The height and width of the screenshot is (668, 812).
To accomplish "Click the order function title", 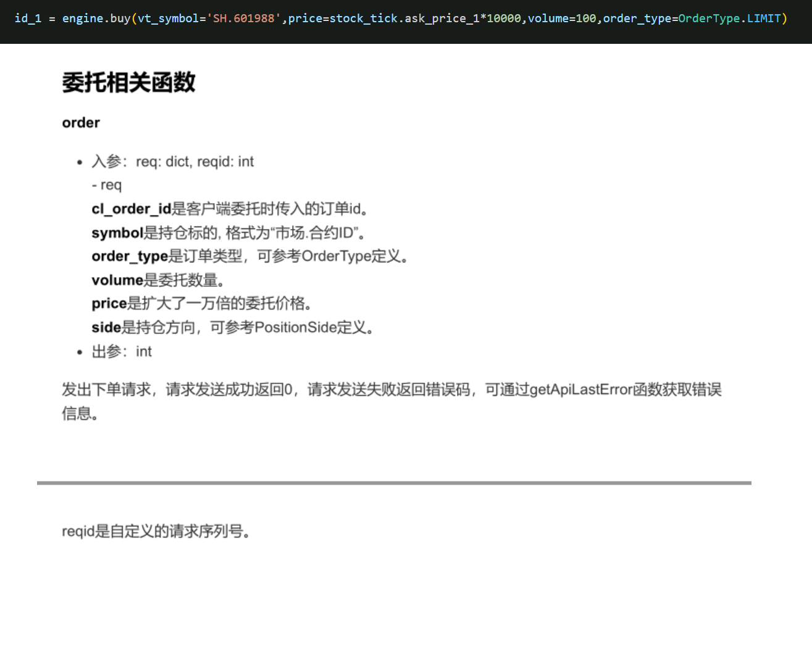I will pos(80,123).
